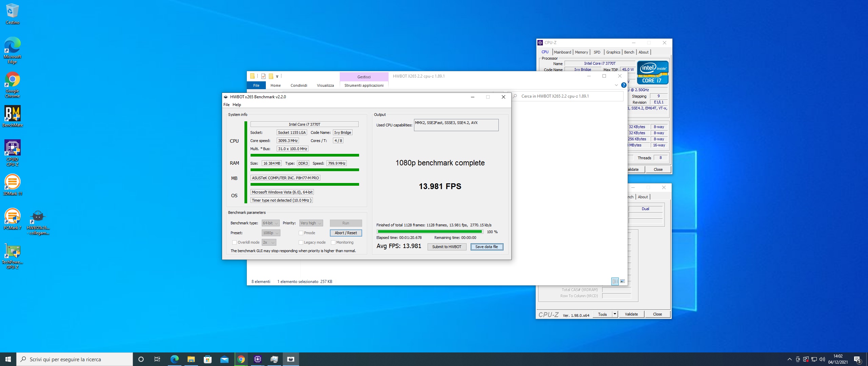Enable the Pmode checkbox
This screenshot has height=366, width=868.
tap(301, 233)
